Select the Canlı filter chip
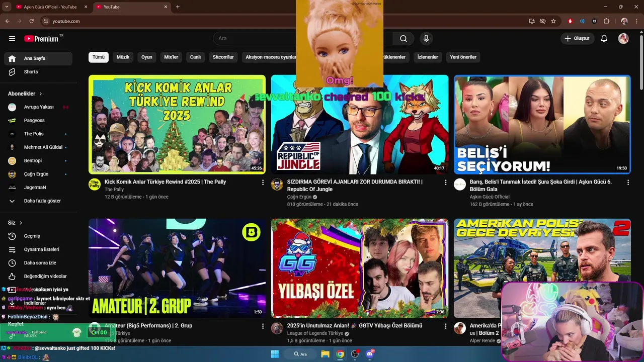 click(x=195, y=57)
